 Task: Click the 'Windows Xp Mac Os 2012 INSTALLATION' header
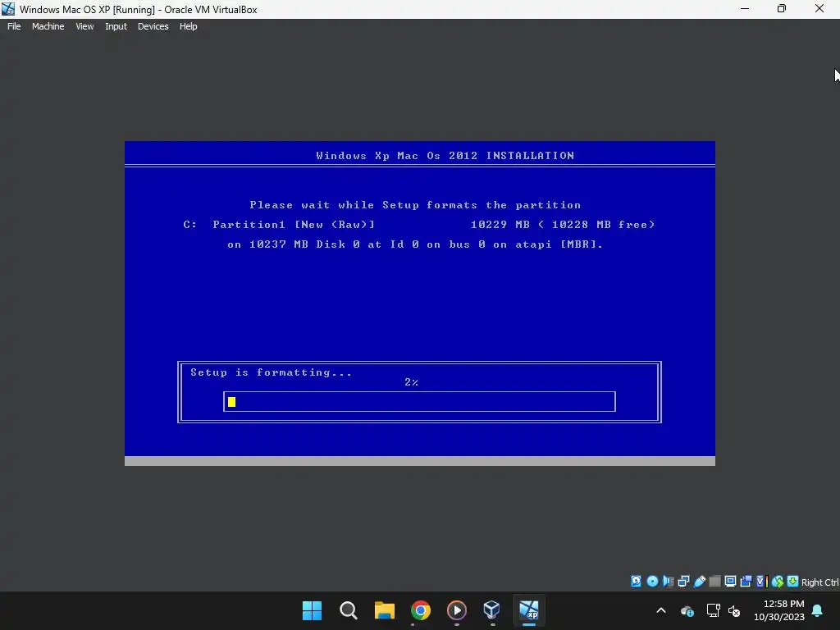(445, 156)
